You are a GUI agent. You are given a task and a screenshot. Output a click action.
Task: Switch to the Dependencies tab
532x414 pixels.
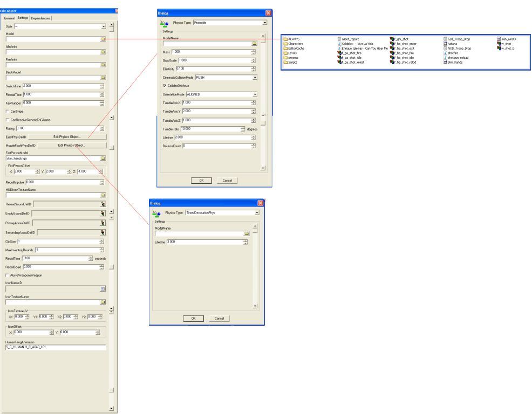(41, 18)
